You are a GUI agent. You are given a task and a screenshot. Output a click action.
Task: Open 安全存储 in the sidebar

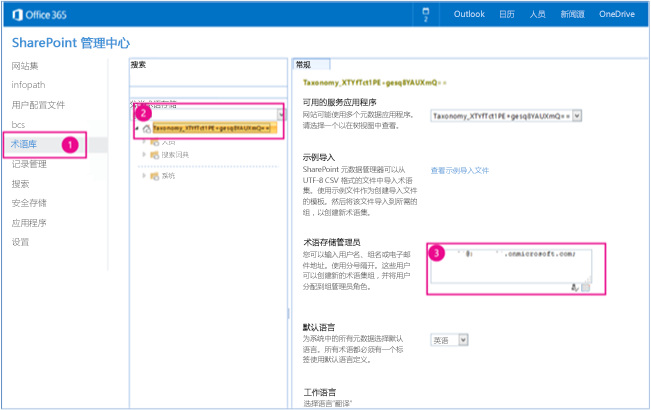29,203
